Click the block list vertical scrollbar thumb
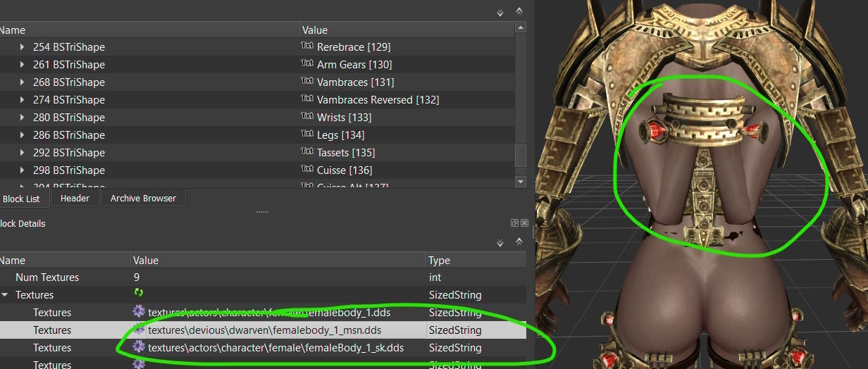Image resolution: width=868 pixels, height=369 pixels. pos(521,154)
